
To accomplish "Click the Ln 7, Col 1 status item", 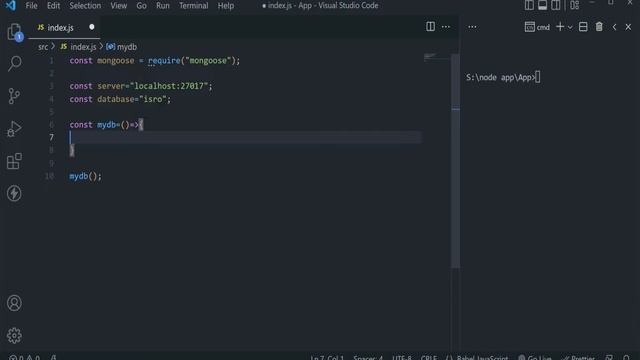I will pyautogui.click(x=327, y=358).
